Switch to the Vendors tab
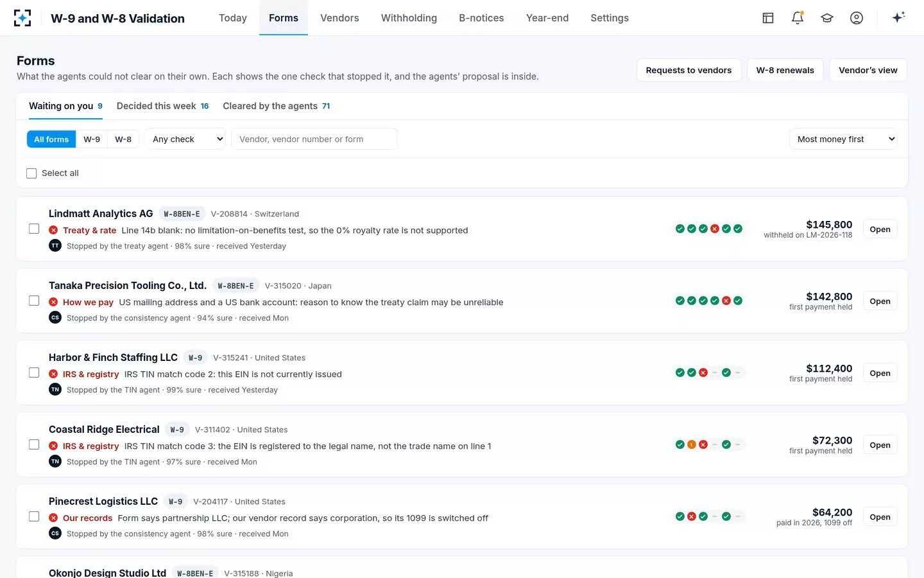Image resolution: width=924 pixels, height=578 pixels. 339,18
